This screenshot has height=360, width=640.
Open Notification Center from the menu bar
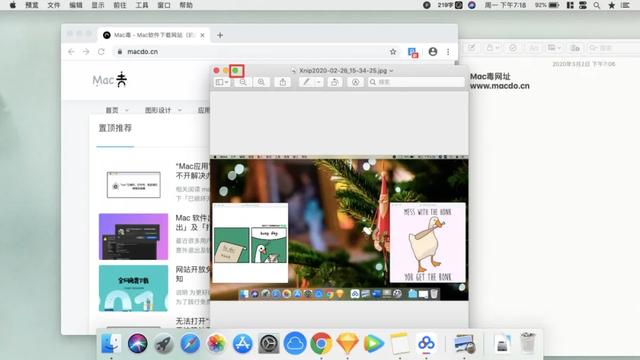pyautogui.click(x=625, y=5)
